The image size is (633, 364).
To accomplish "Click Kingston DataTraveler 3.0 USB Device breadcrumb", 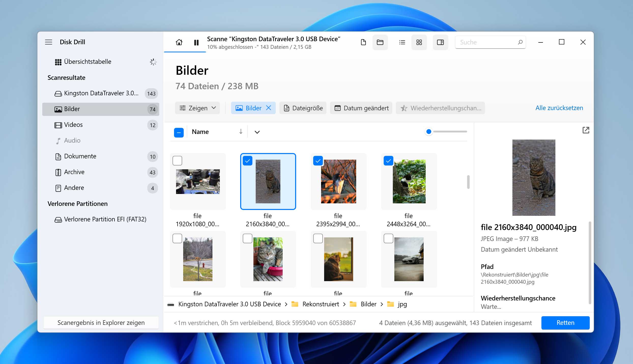I will point(229,304).
